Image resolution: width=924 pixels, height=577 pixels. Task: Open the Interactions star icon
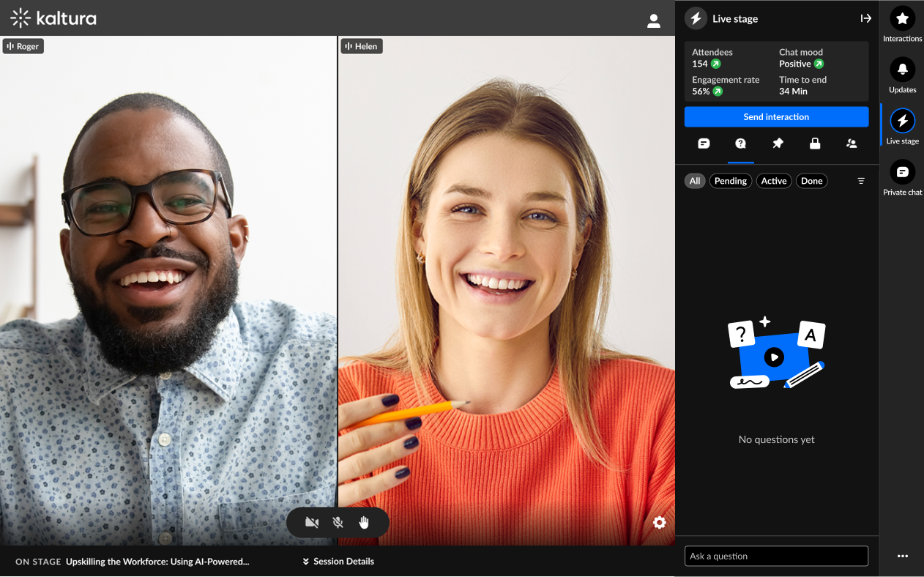[x=902, y=18]
